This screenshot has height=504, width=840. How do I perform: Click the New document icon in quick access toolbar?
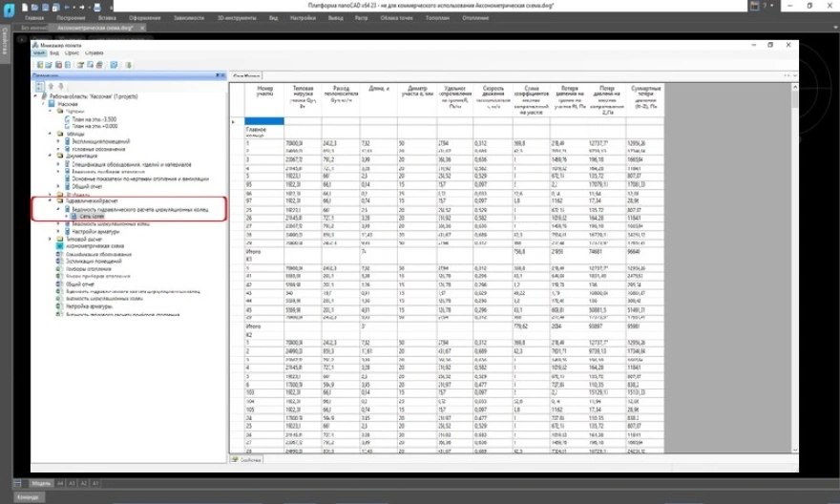25,7
